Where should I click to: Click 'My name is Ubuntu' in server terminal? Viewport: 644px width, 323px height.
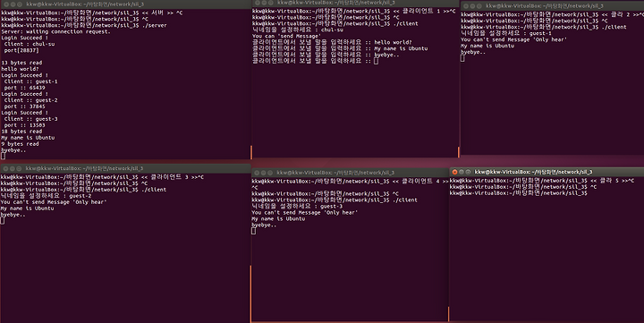(x=28, y=138)
